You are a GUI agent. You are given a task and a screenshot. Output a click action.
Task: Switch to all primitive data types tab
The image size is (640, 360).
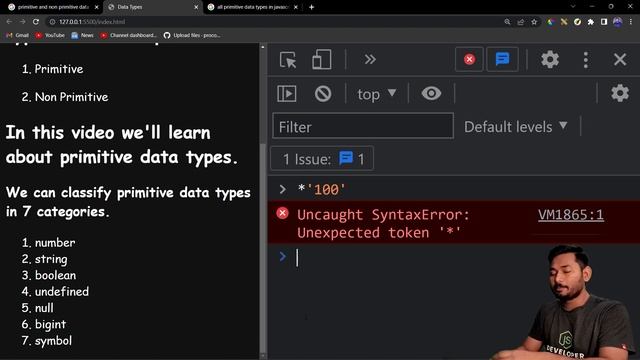point(252,7)
